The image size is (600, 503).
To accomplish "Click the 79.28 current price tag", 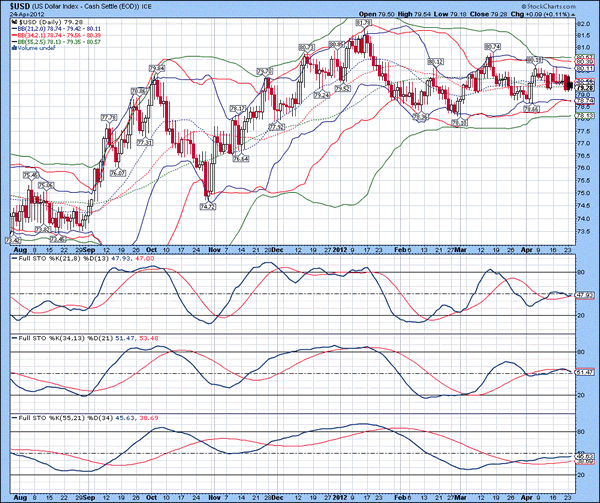I will [x=583, y=88].
